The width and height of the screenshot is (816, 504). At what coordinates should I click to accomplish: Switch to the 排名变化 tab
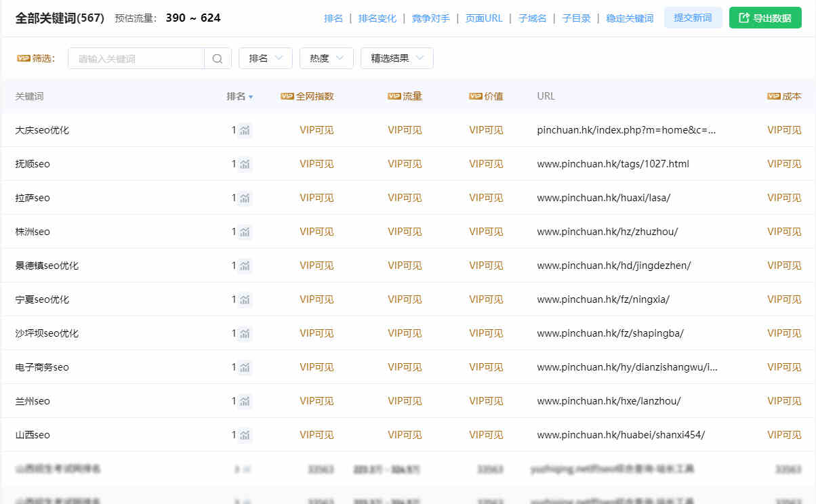click(378, 18)
